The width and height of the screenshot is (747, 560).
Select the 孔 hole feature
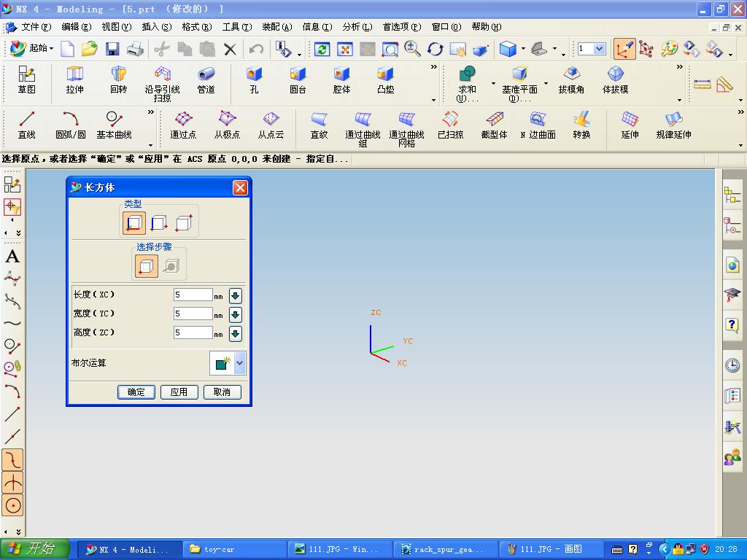point(254,80)
